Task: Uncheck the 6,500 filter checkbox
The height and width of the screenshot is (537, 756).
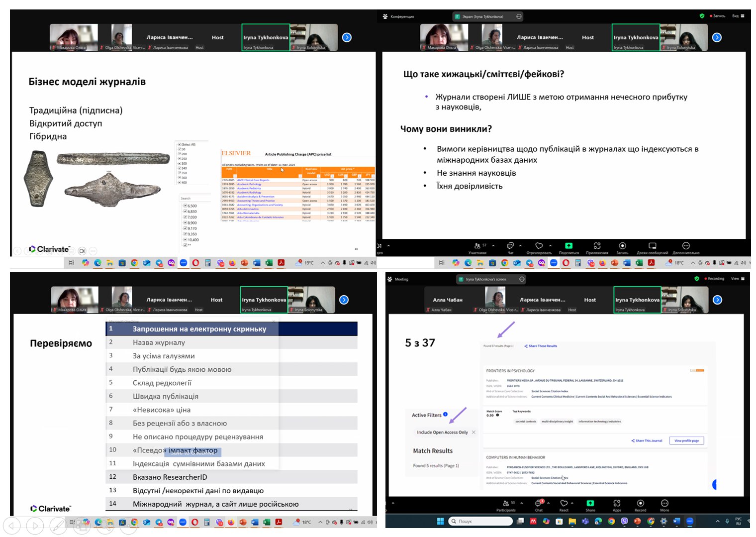Action: 185,206
